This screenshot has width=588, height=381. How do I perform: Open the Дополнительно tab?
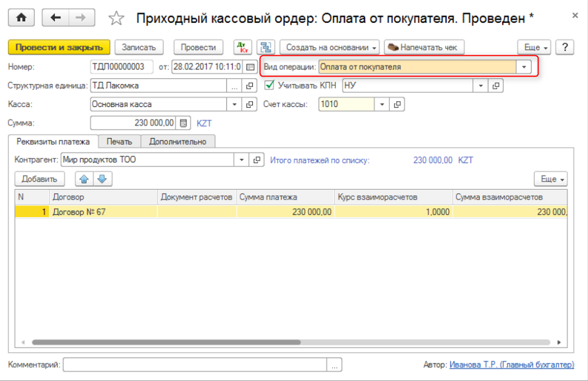[x=178, y=141]
